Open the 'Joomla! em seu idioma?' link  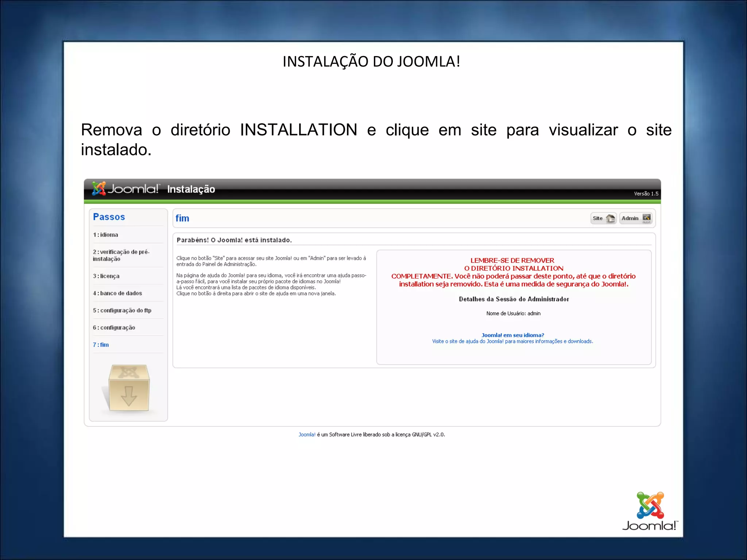pos(512,335)
